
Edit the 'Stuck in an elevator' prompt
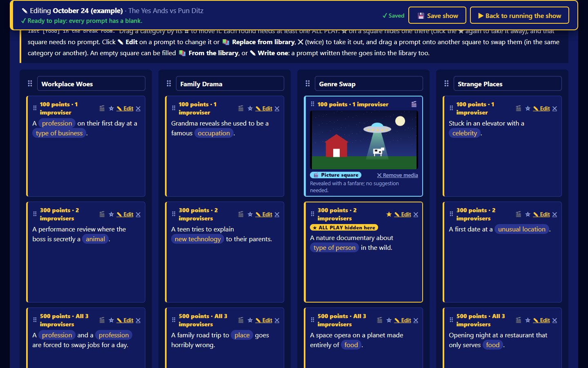(541, 108)
